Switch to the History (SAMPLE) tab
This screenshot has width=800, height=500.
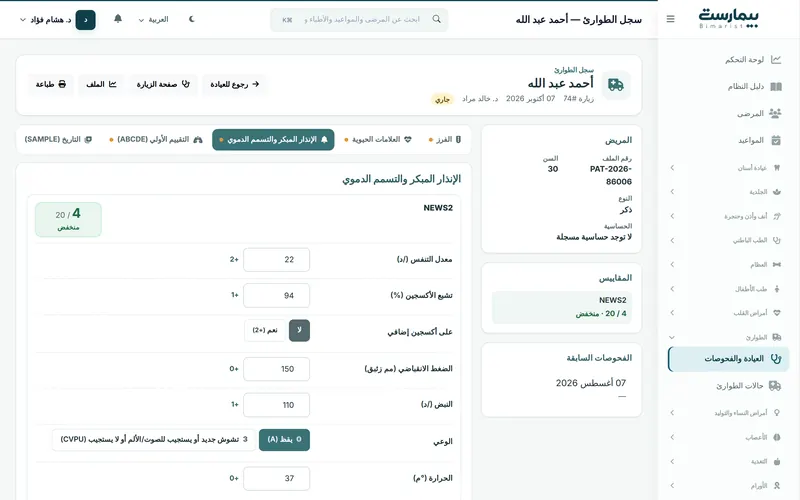pyautogui.click(x=58, y=139)
